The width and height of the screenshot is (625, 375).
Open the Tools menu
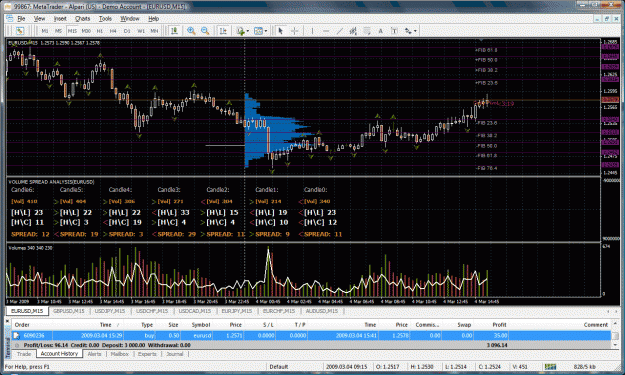point(105,19)
